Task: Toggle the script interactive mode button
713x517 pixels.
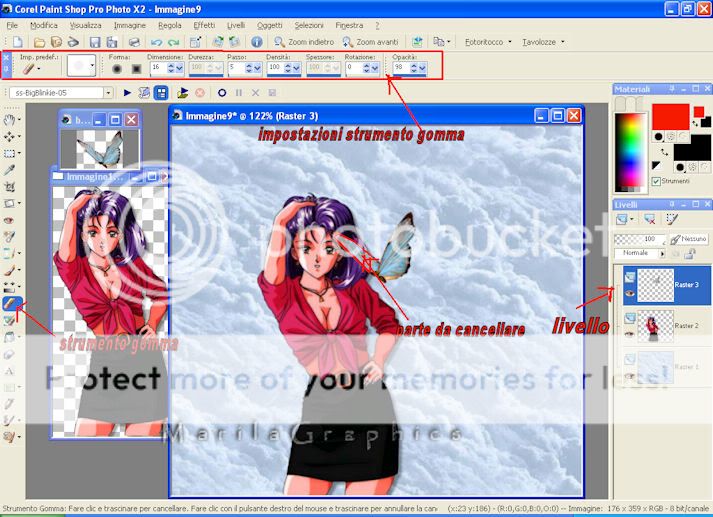Action: coord(161,93)
